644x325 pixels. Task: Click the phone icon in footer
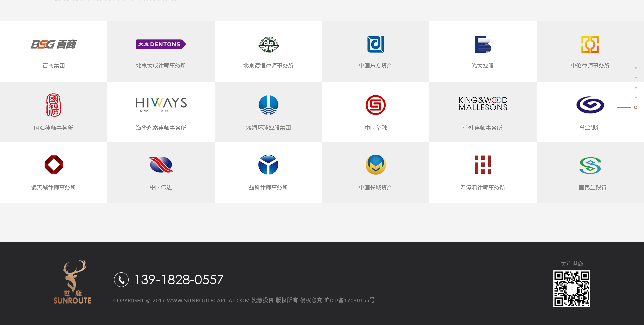[x=121, y=280]
